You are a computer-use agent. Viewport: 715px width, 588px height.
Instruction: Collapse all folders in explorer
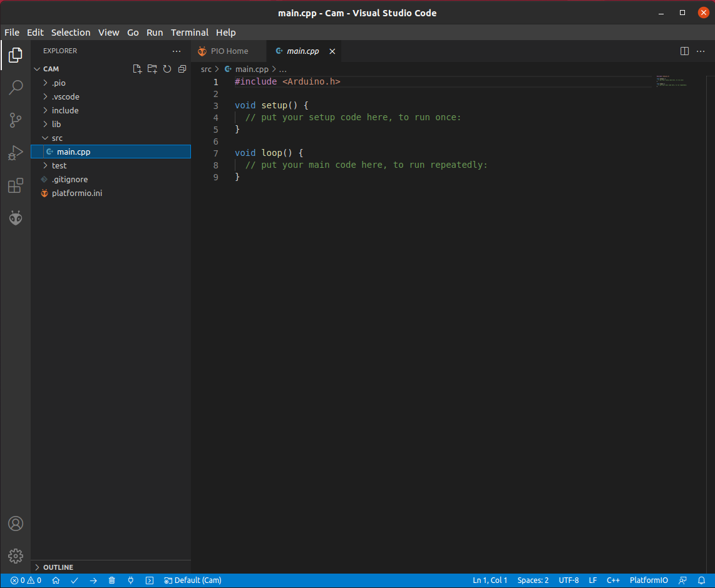[182, 69]
